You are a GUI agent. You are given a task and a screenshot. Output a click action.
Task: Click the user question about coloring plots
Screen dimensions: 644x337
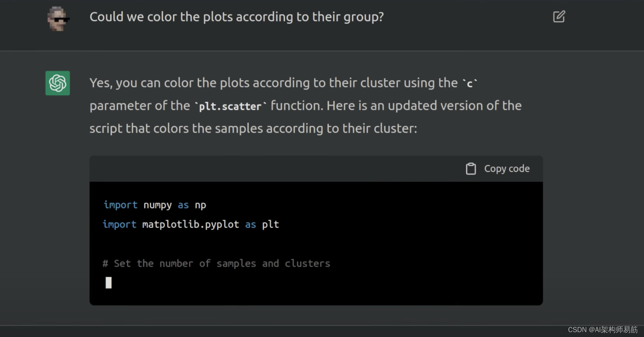[x=236, y=17]
